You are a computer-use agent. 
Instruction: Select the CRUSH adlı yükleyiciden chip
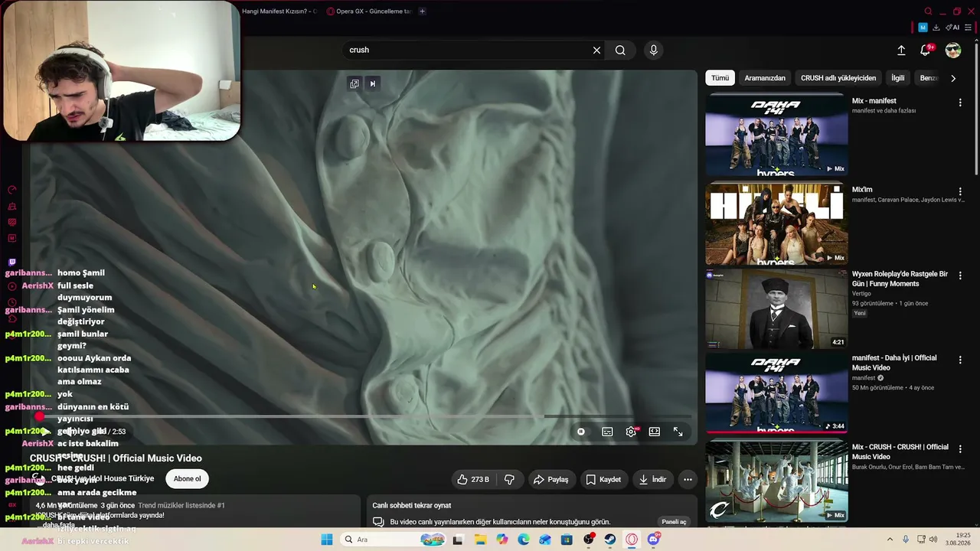tap(838, 78)
